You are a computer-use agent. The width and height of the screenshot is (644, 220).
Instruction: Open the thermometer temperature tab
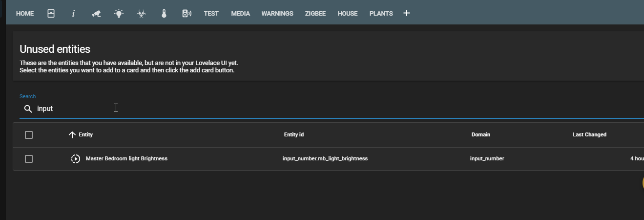click(x=164, y=13)
